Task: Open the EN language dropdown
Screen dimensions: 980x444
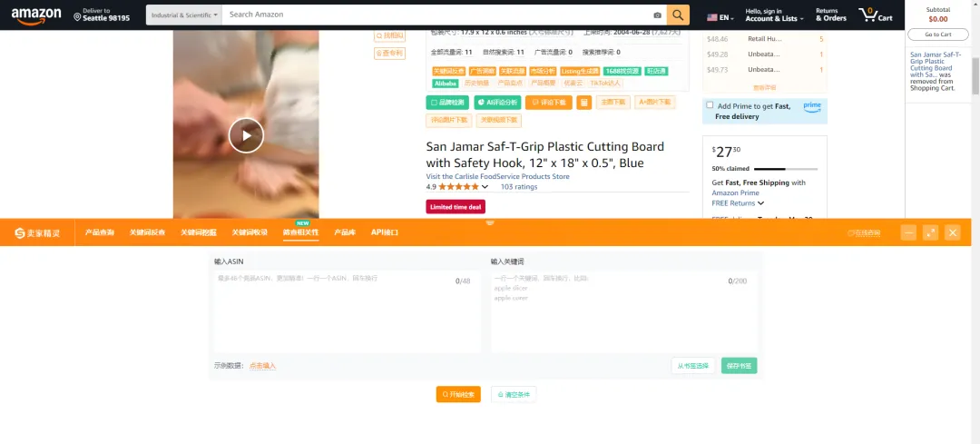Action: [x=720, y=17]
